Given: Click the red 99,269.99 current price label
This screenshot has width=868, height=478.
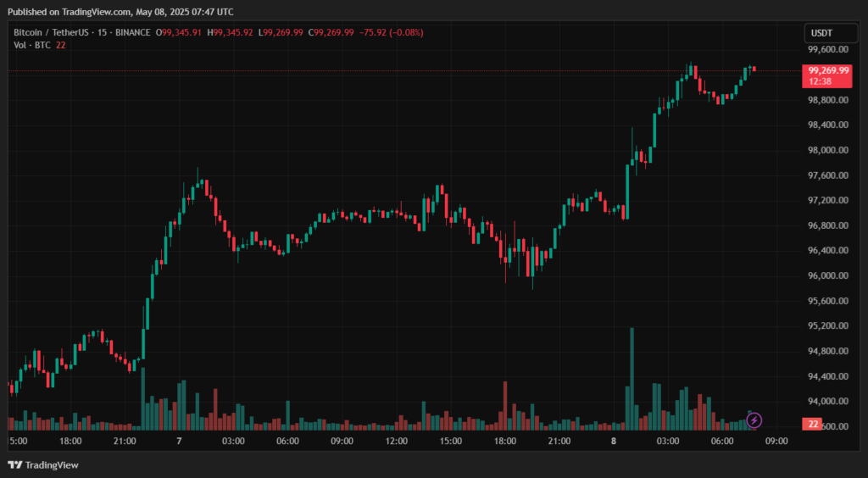Looking at the screenshot, I should pyautogui.click(x=828, y=70).
